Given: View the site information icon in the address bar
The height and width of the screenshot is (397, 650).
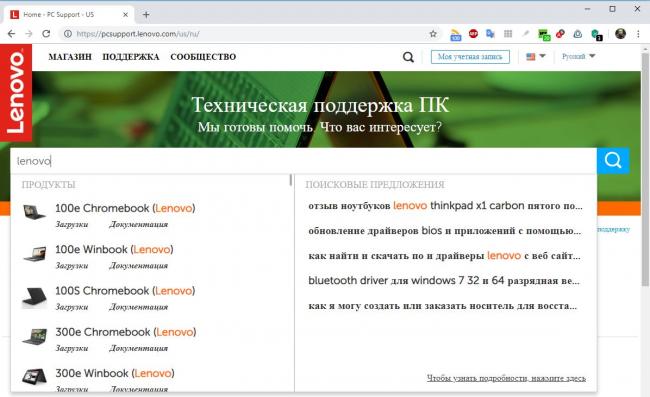Looking at the screenshot, I should pyautogui.click(x=68, y=34).
